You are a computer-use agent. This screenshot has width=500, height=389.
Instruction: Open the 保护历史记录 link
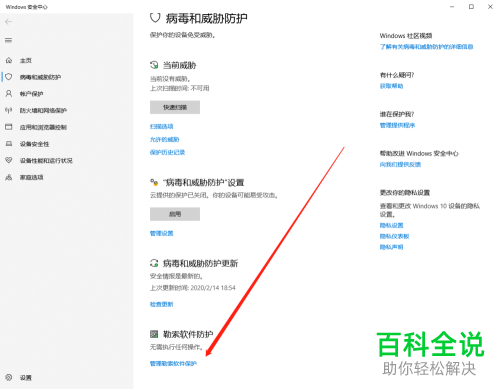coord(167,152)
